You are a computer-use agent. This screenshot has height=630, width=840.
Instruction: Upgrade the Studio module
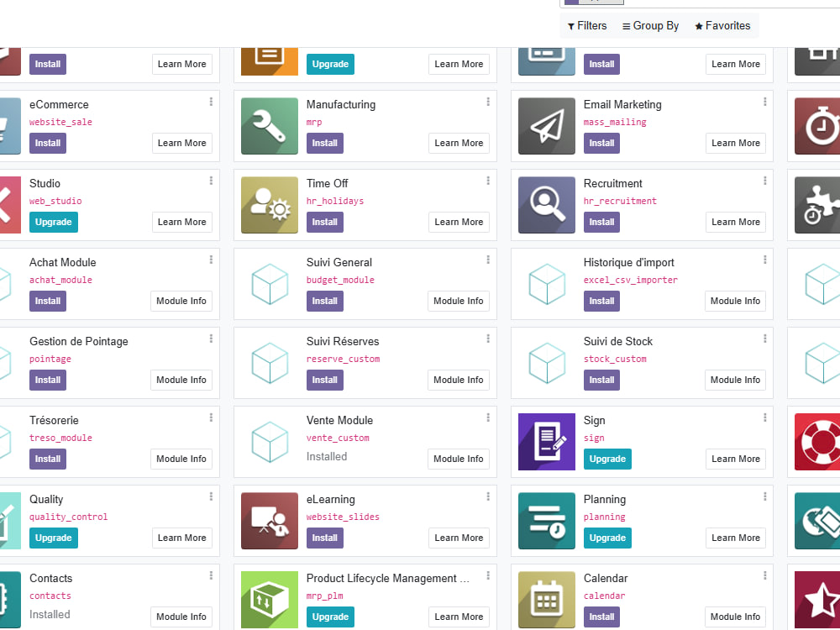[x=54, y=222]
